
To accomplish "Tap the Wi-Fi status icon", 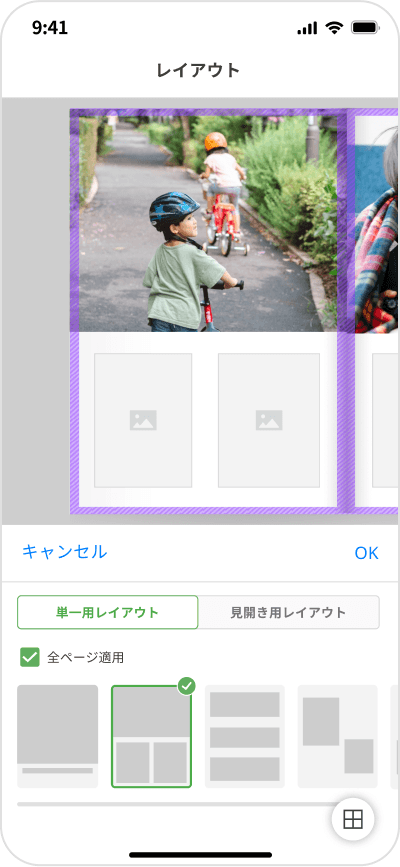I will pos(334,28).
